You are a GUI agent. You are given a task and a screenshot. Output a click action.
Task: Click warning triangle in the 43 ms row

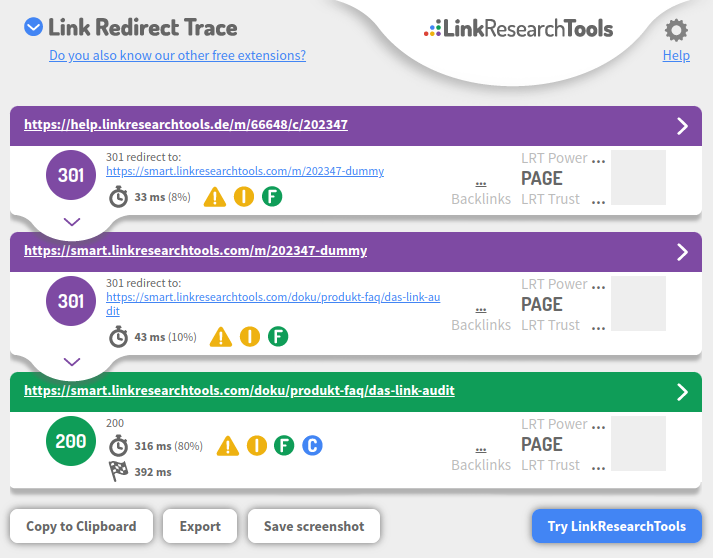[x=221, y=337]
